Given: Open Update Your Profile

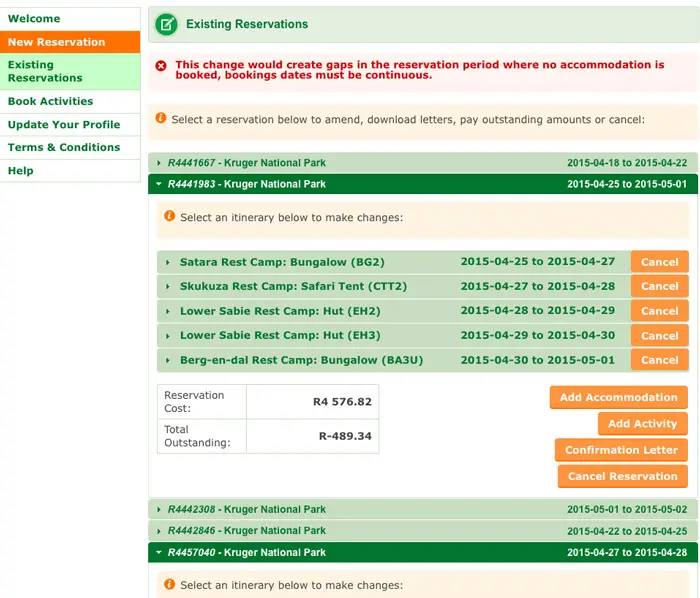Looking at the screenshot, I should click(70, 125).
